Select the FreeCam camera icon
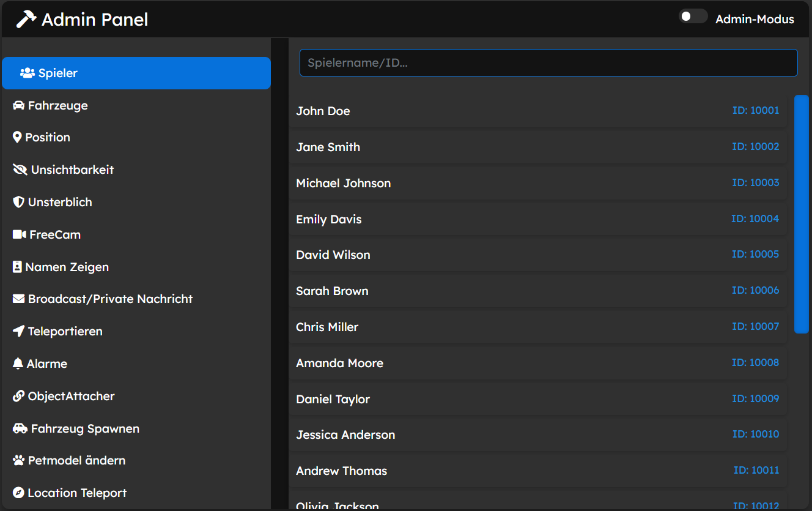This screenshot has height=511, width=812. [x=18, y=234]
